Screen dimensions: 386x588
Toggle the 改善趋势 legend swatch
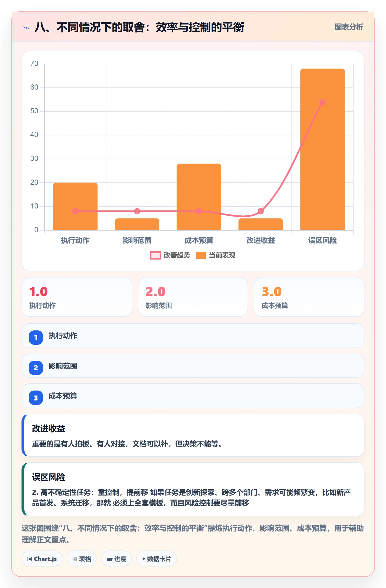coord(155,255)
